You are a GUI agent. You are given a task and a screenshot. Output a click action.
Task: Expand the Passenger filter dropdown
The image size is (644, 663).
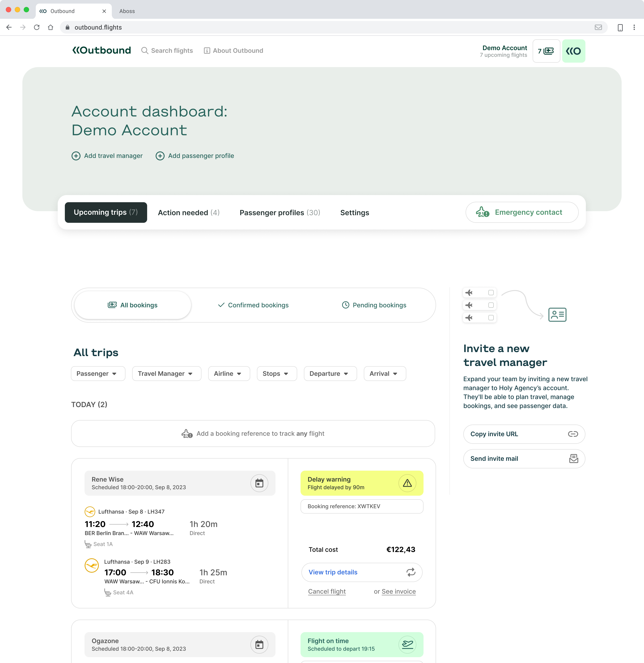point(98,374)
